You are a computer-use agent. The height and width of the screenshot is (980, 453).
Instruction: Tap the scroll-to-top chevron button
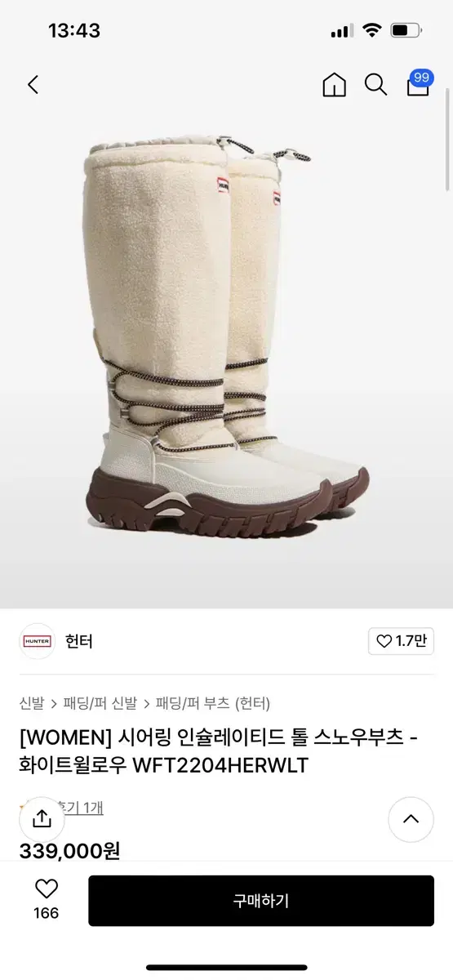411,819
